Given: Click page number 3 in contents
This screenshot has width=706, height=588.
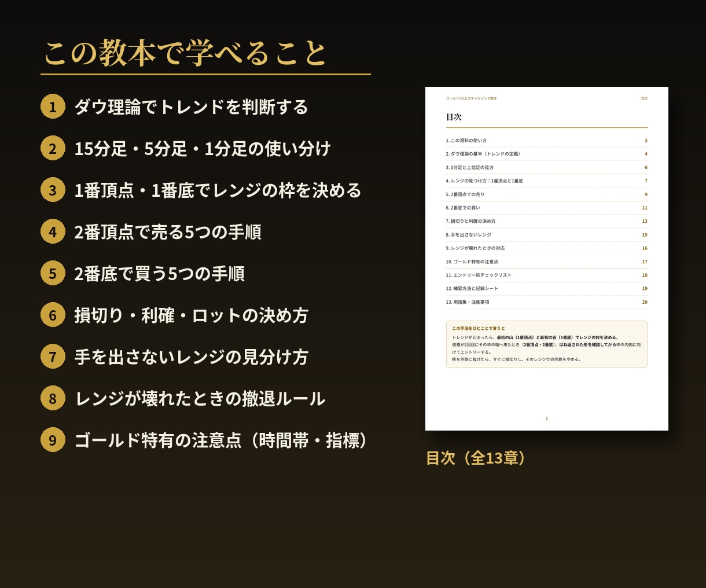Looking at the screenshot, I should click(x=646, y=141).
